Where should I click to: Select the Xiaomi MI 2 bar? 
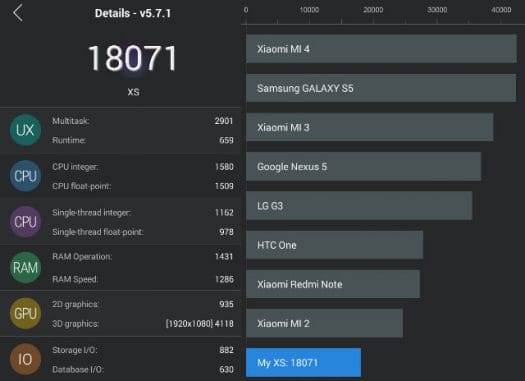[324, 323]
